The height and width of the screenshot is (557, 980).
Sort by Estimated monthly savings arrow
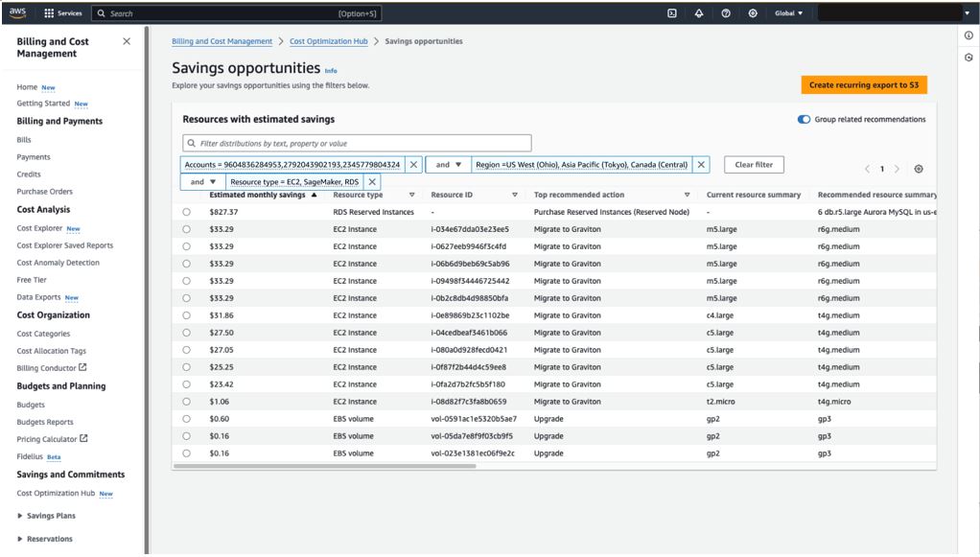314,195
